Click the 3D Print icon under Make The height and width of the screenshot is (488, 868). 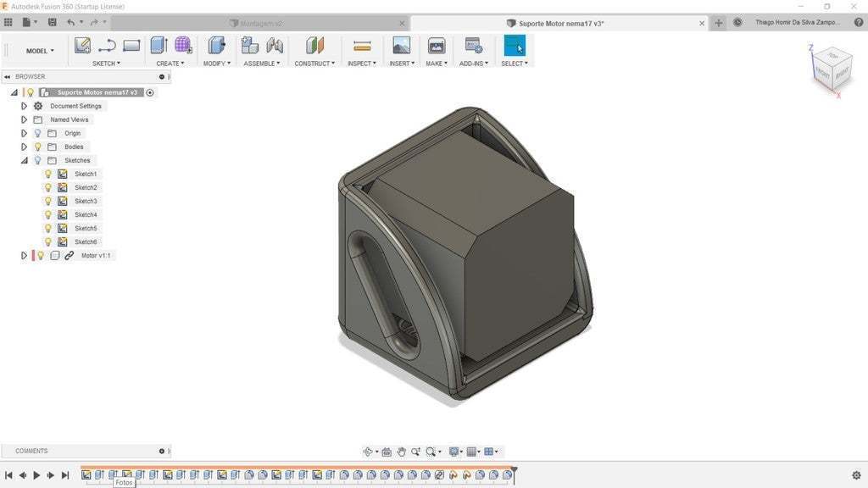click(435, 44)
